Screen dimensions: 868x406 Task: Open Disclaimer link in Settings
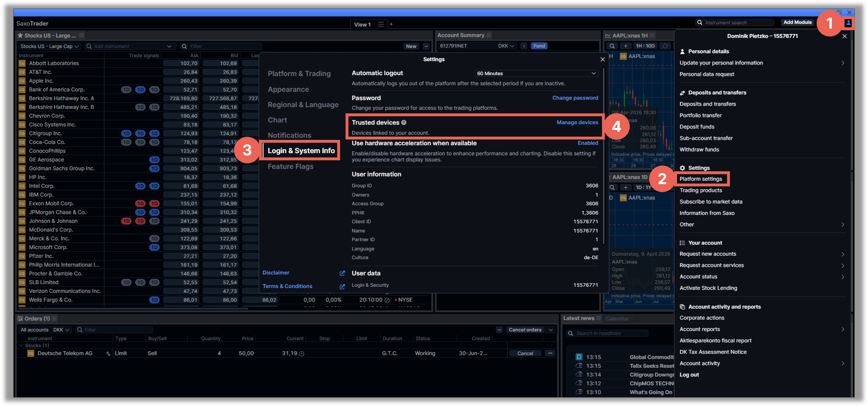point(276,273)
